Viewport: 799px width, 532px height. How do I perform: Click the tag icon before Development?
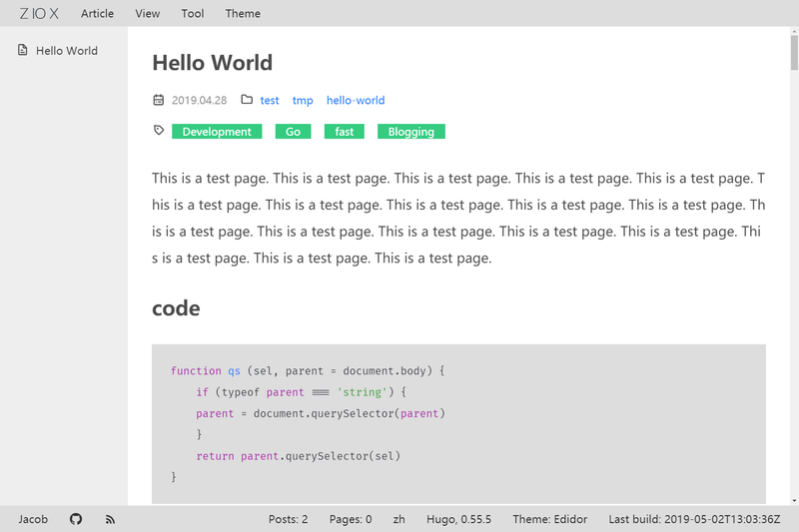(x=159, y=131)
